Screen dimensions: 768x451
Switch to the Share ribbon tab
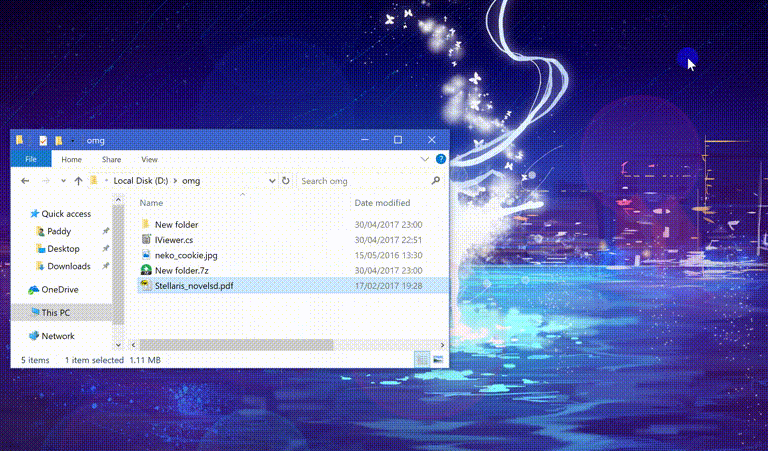[111, 159]
